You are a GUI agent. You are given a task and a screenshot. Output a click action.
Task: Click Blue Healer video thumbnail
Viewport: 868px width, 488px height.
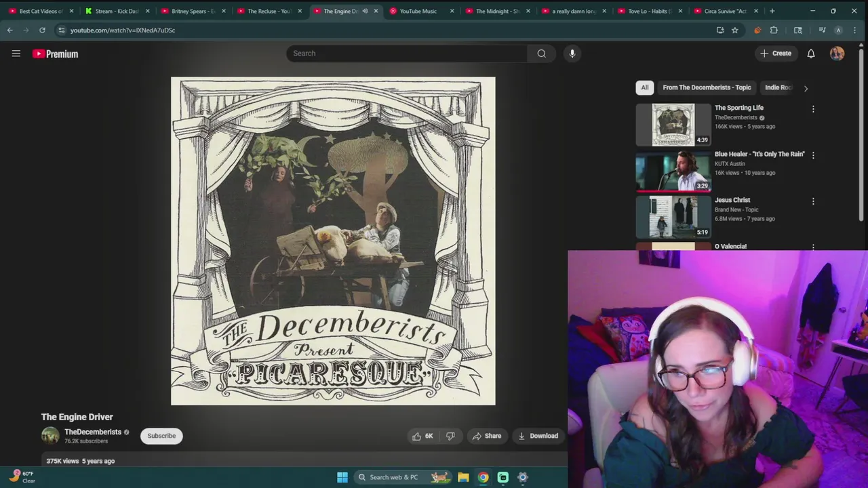673,171
